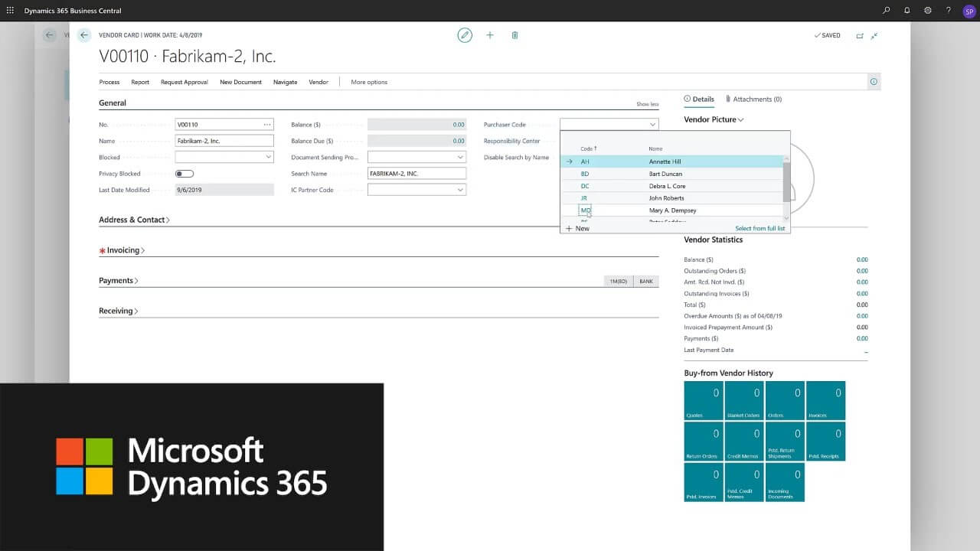Image resolution: width=980 pixels, height=551 pixels.
Task: Open the Incoming Documents tile
Action: point(785,482)
